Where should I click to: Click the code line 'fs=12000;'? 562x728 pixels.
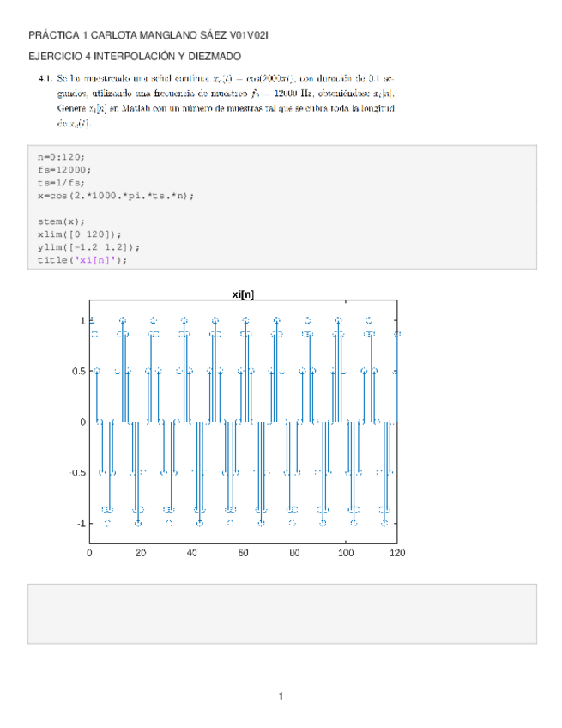tap(64, 170)
